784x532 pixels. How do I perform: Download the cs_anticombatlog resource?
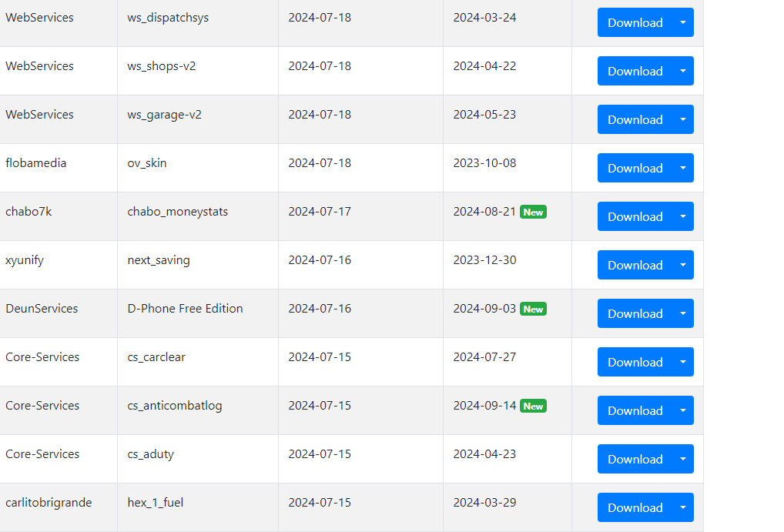tap(635, 410)
